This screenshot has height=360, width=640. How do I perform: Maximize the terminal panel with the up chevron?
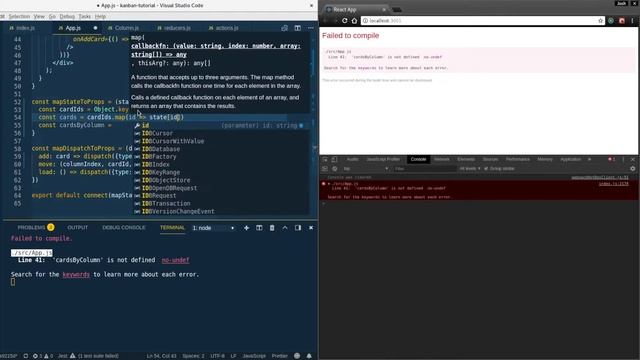tap(285, 228)
